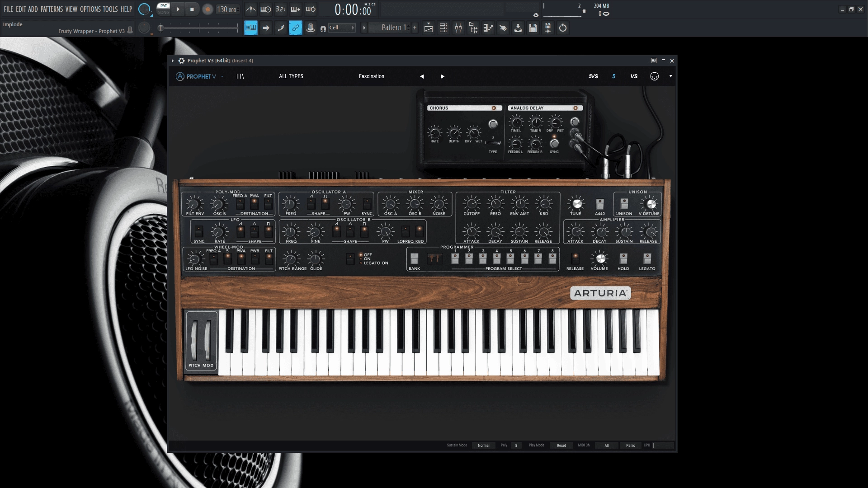
Task: Switch to the 5VS hybrid synth mode
Action: [x=593, y=76]
